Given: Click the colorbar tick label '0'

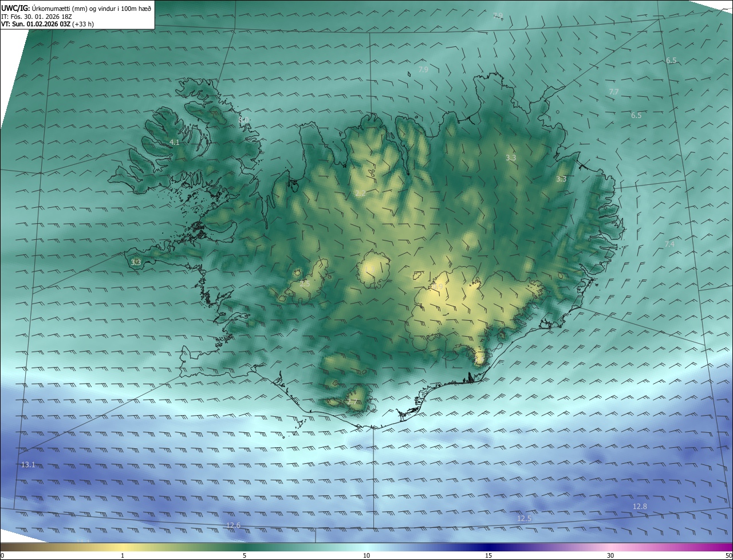Looking at the screenshot, I should point(2,555).
